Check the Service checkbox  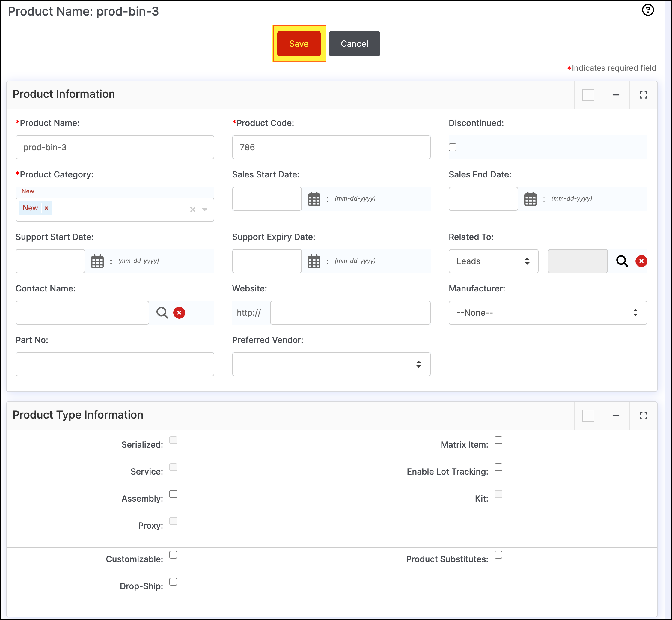coord(173,467)
